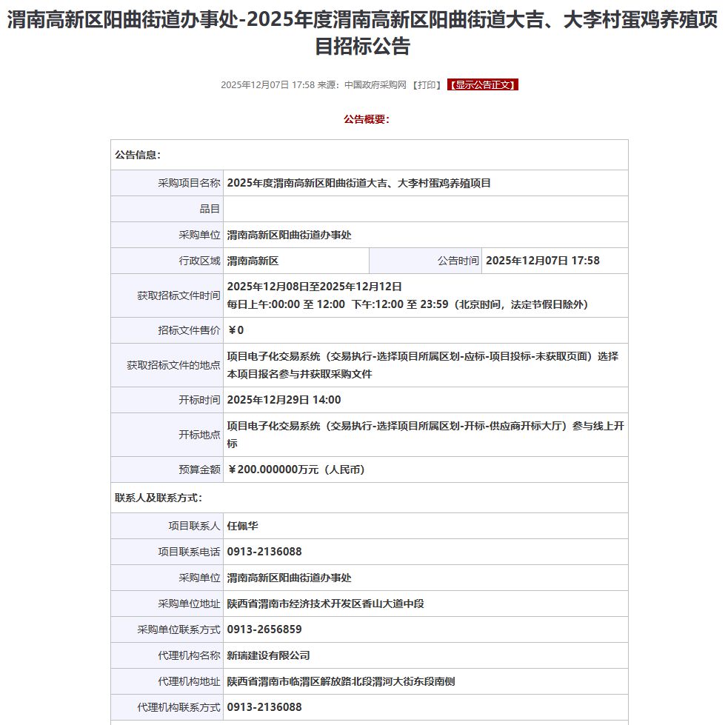Select the 预算金额 ￥200.000000万元 value
Screen dimensions: 728x725
click(295, 470)
